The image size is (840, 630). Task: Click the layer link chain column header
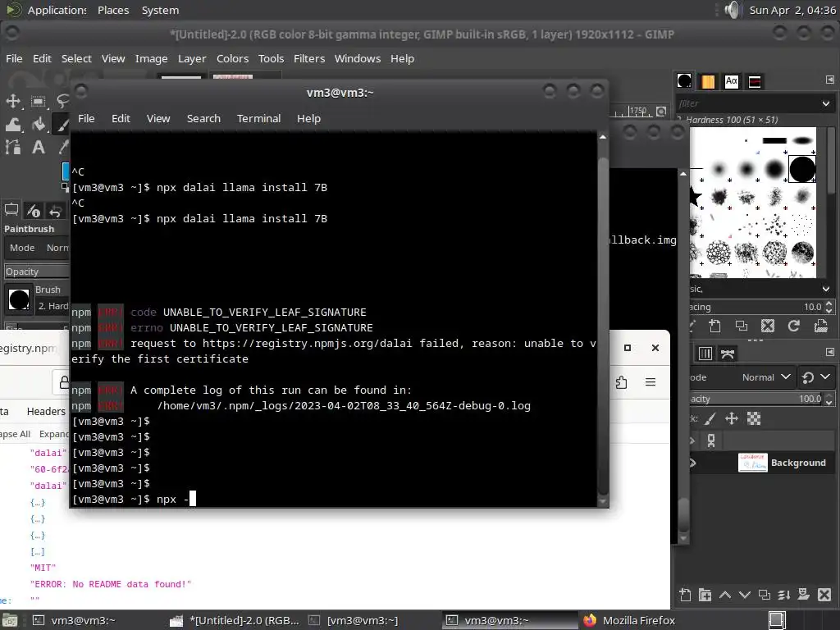point(711,441)
